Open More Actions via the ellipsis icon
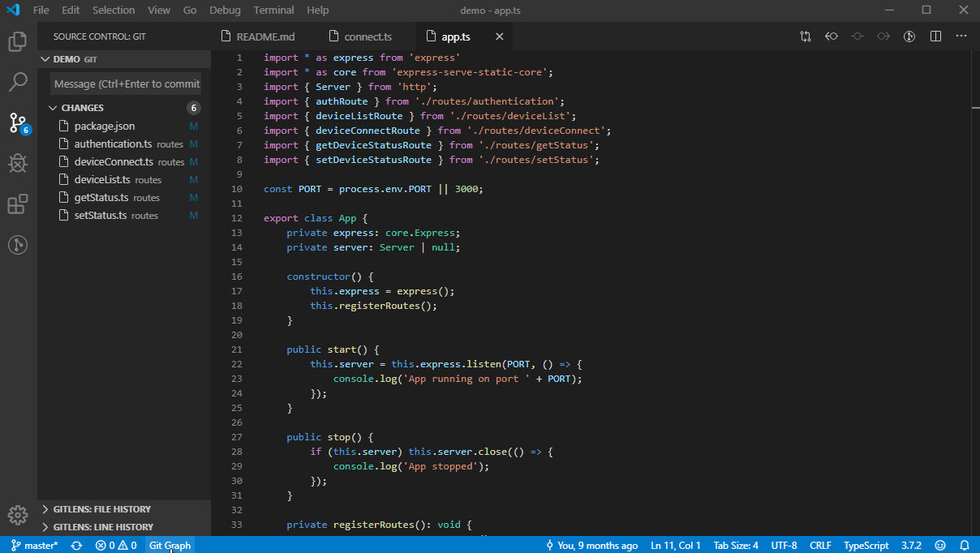 pyautogui.click(x=961, y=36)
